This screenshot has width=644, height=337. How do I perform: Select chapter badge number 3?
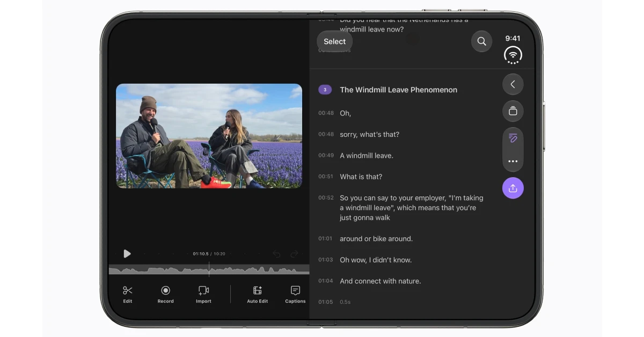325,90
